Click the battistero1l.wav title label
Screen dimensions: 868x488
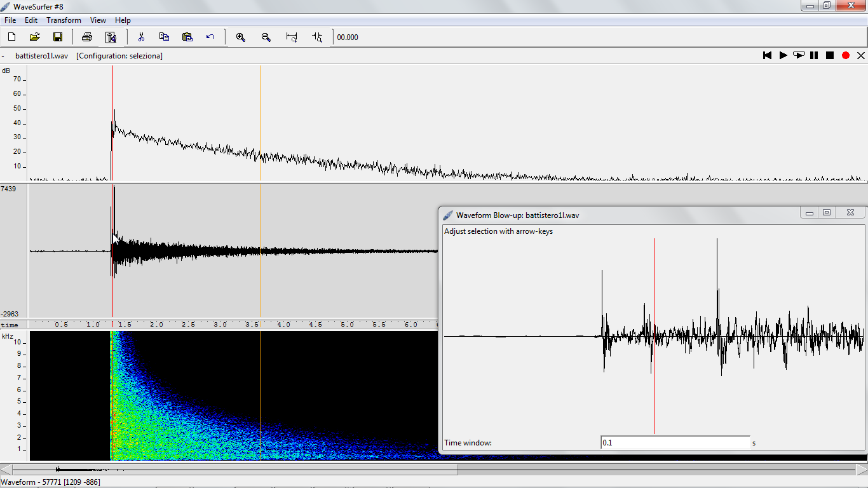point(42,56)
